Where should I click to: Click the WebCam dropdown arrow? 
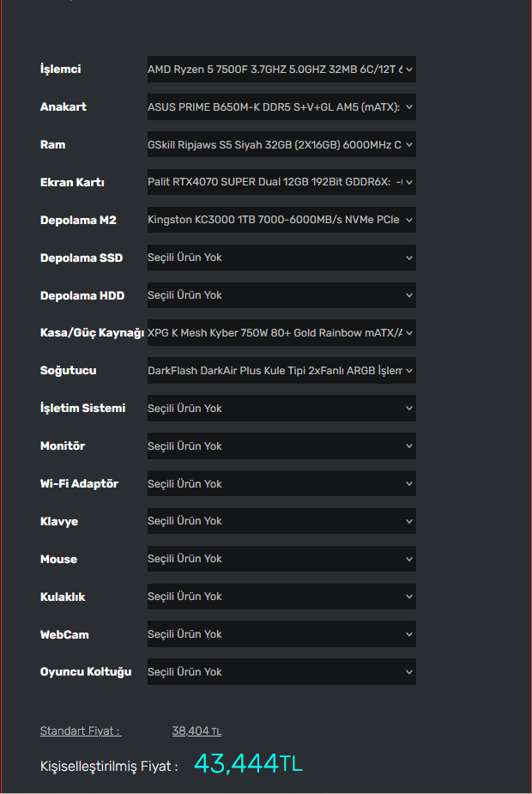(x=409, y=634)
